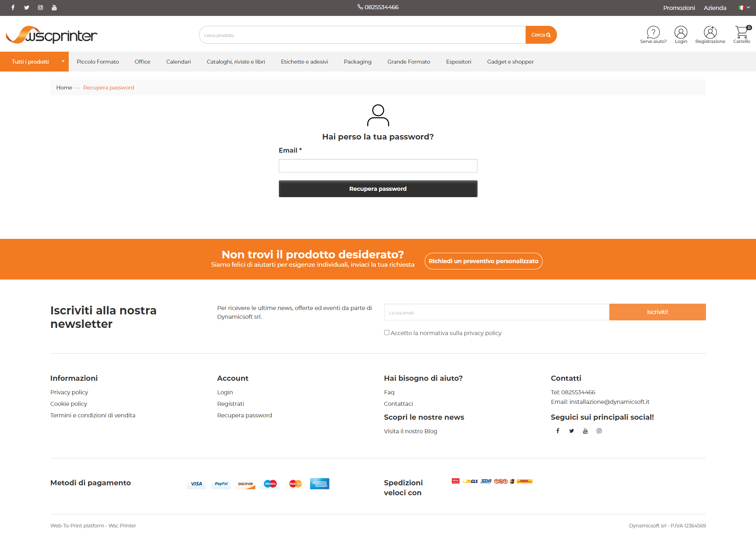
Task: Select the Packaging menu item
Action: [x=358, y=62]
